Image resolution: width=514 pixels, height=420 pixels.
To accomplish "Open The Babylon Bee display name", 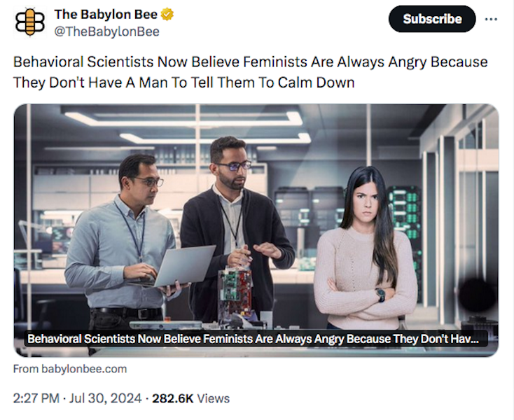I will pyautogui.click(x=106, y=15).
